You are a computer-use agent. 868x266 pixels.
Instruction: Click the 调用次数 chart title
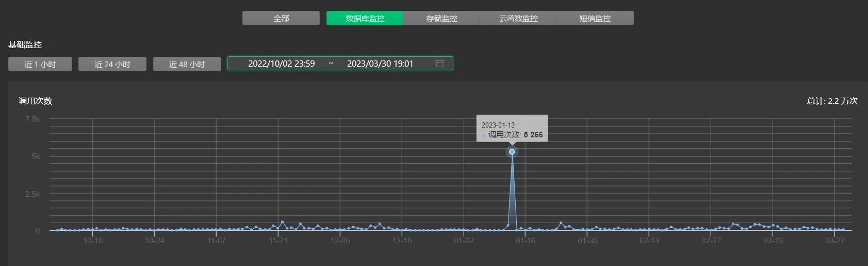[x=36, y=101]
